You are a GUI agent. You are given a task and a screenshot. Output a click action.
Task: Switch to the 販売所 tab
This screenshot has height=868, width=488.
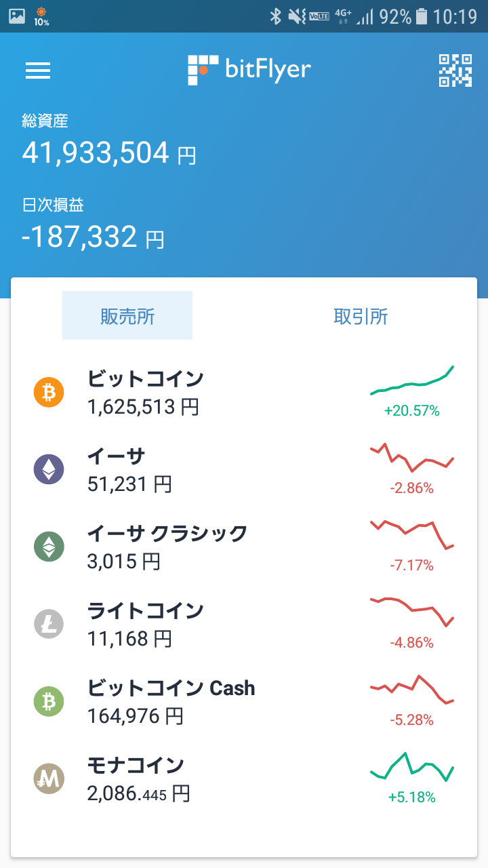127,316
